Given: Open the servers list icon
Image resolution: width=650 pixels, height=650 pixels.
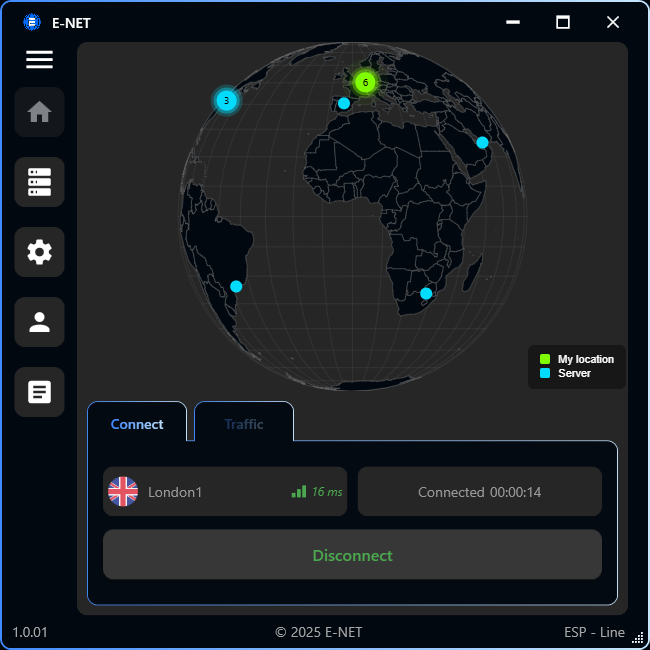Looking at the screenshot, I should pyautogui.click(x=39, y=182).
